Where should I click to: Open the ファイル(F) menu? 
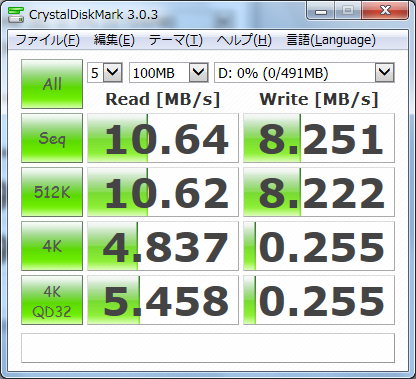(x=47, y=40)
